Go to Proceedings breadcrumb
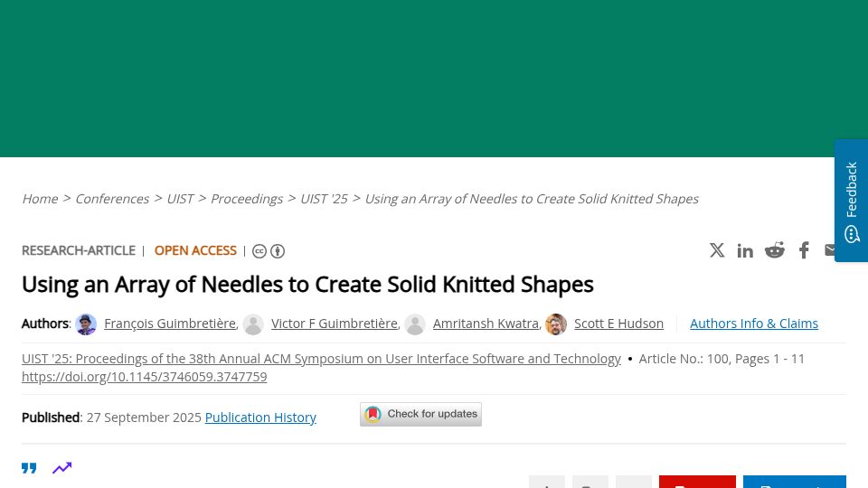The height and width of the screenshot is (488, 868). point(246,199)
